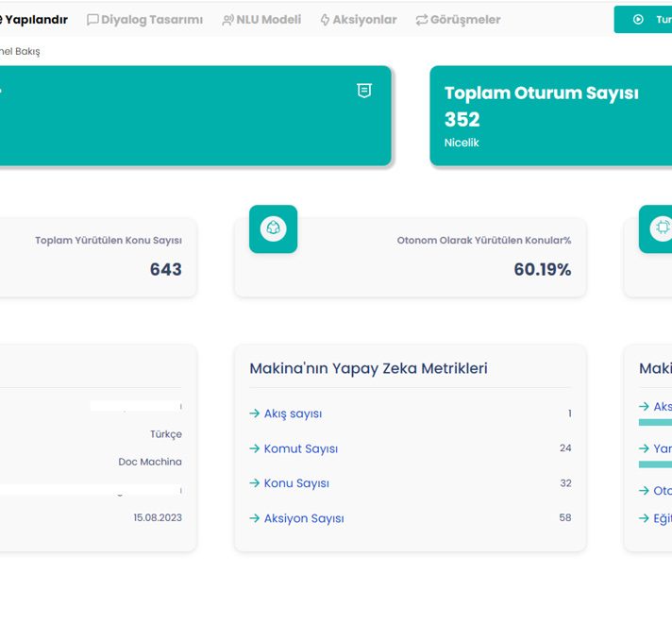
Task: Click the cube icon on Otonom Olarak Yürütülen card
Action: click(273, 228)
